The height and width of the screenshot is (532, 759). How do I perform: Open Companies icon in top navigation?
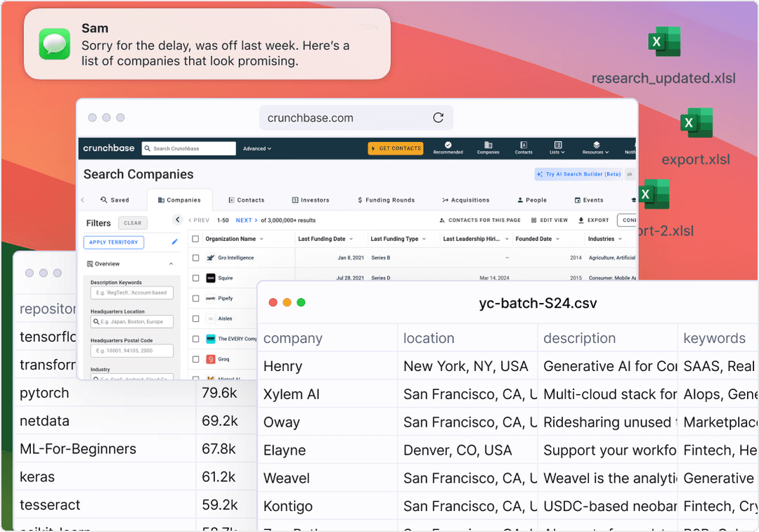(488, 148)
